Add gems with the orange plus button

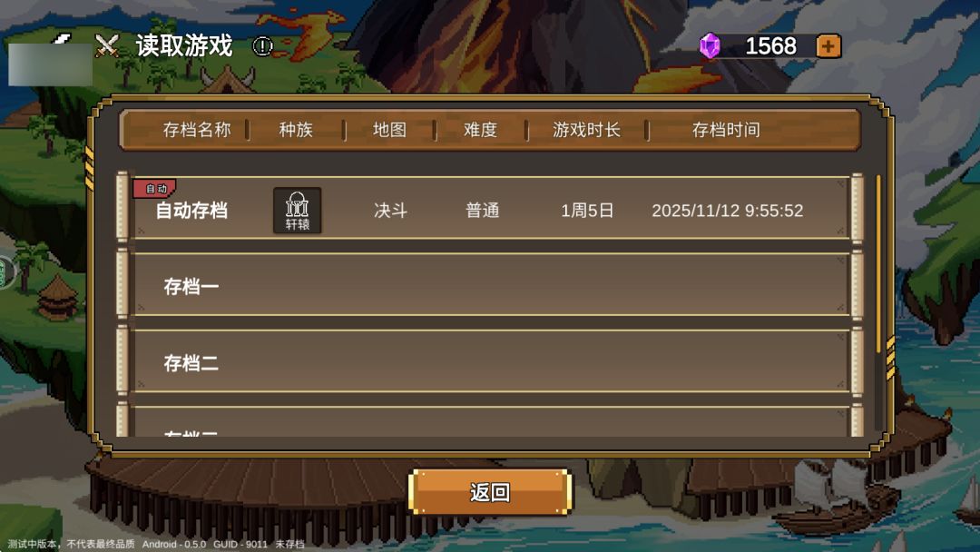click(828, 46)
